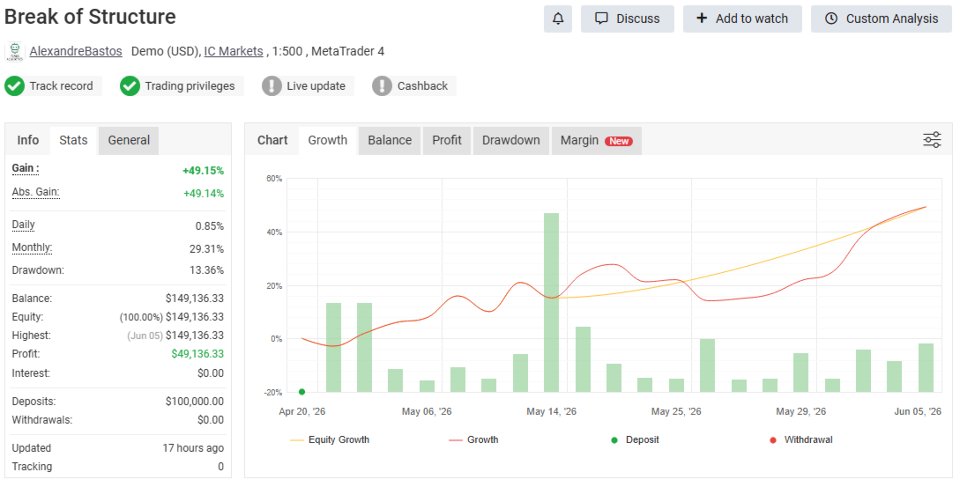Click the Live update warning icon
The width and height of the screenshot is (960, 487).
coord(272,86)
